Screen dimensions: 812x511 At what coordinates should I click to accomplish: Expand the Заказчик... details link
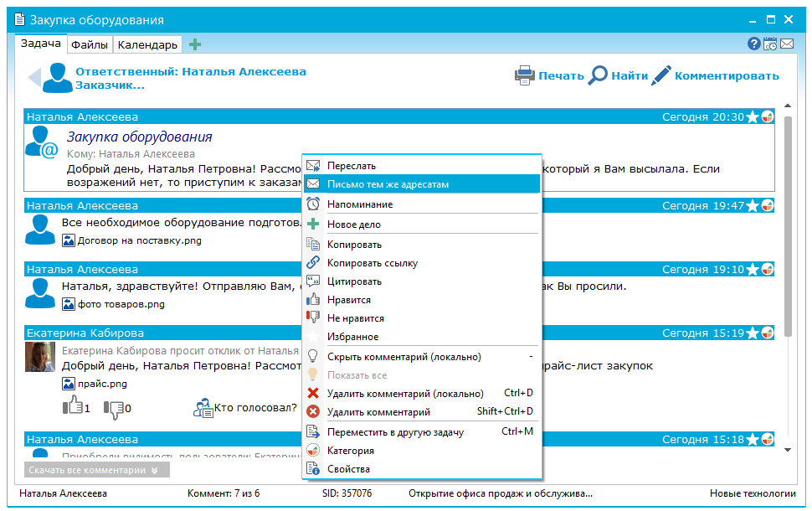click(x=110, y=85)
